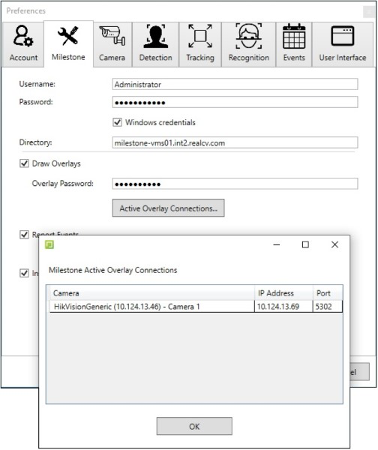Image resolution: width=378 pixels, height=450 pixels.
Task: Click the Active Overlay Connections button
Action: pyautogui.click(x=168, y=208)
